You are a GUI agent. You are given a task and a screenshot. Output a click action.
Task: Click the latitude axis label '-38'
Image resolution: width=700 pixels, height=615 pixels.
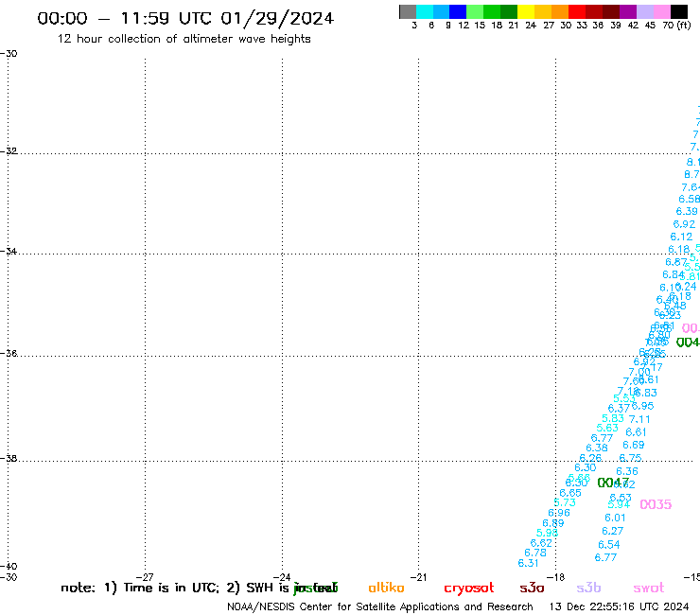pos(9,459)
